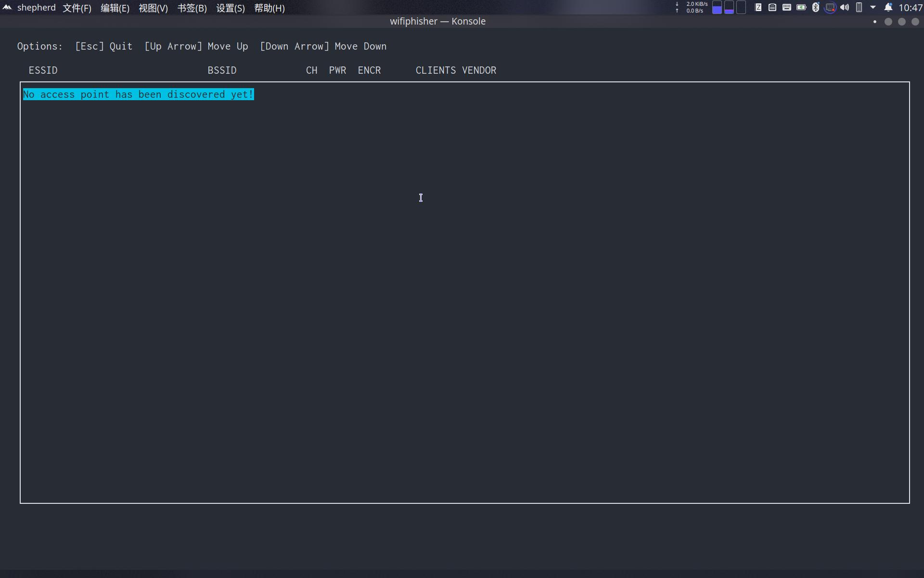Open 文件(F) menu in Konsole

point(75,8)
